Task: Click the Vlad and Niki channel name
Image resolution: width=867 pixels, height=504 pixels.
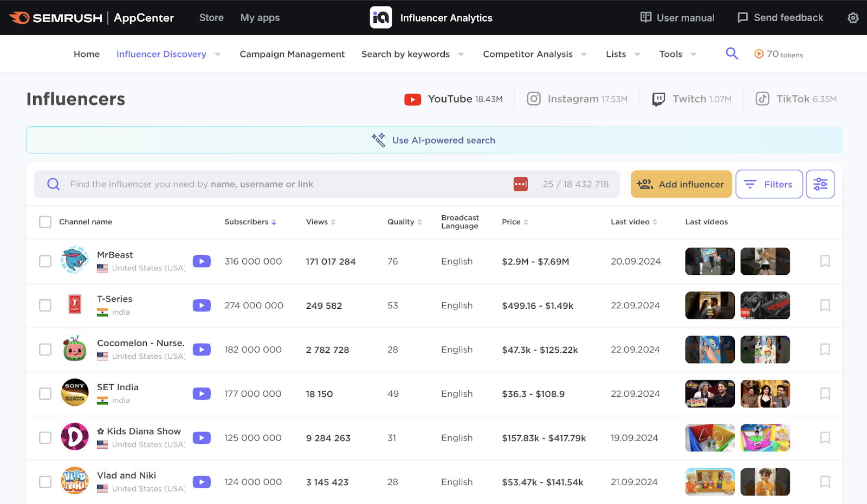Action: [x=126, y=475]
